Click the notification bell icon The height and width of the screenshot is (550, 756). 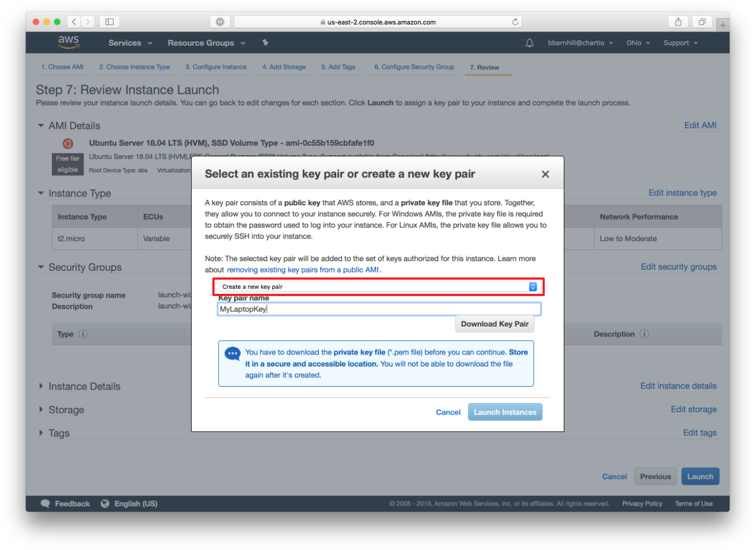[x=529, y=43]
